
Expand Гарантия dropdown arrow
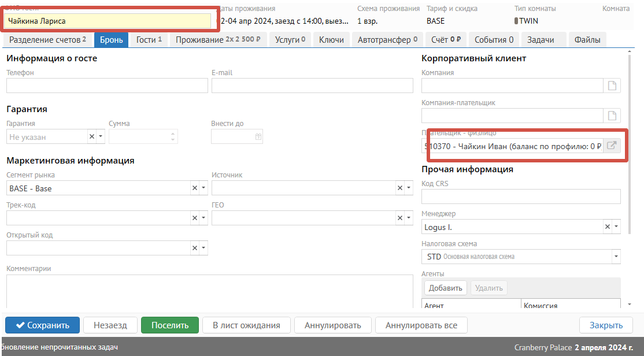[100, 137]
